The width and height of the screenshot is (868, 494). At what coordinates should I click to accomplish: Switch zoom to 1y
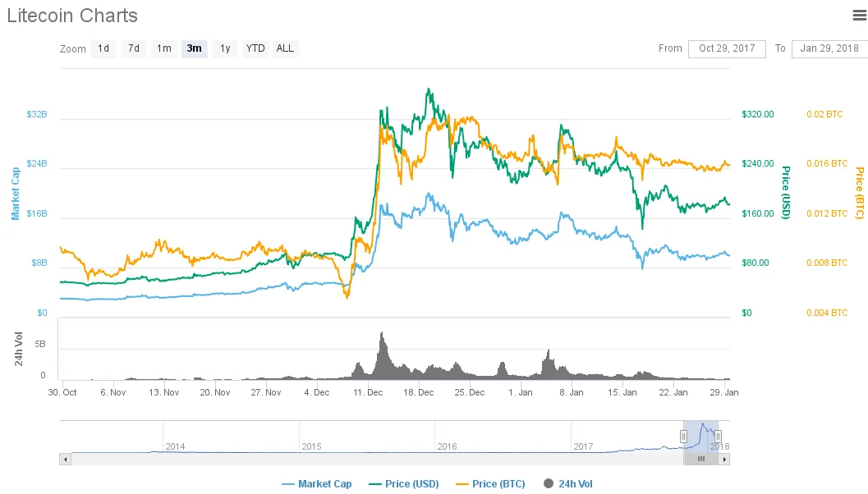(225, 48)
